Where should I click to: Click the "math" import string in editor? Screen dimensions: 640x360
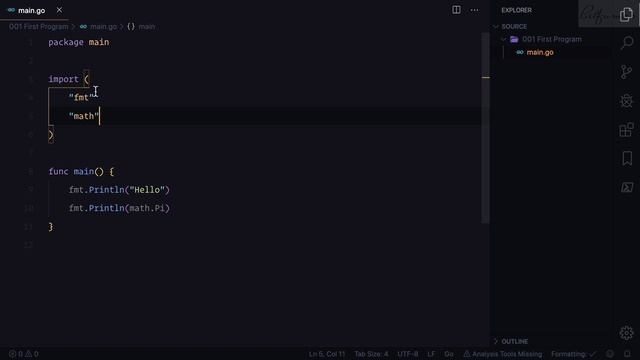tap(84, 116)
